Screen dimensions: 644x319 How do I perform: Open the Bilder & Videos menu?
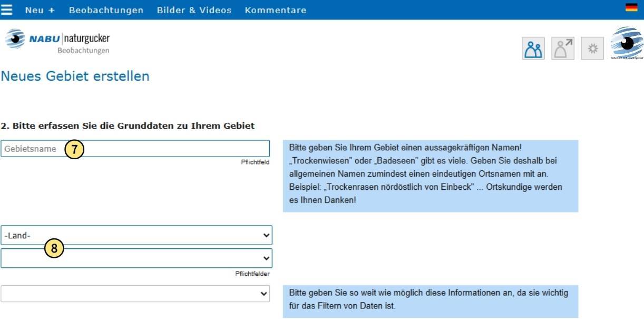click(194, 10)
